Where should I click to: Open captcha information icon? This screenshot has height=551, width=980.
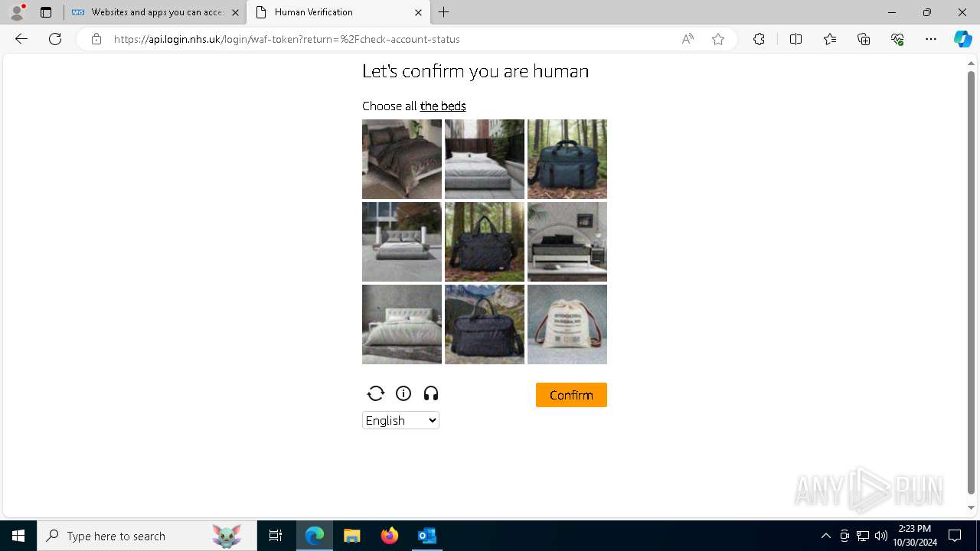coord(403,393)
